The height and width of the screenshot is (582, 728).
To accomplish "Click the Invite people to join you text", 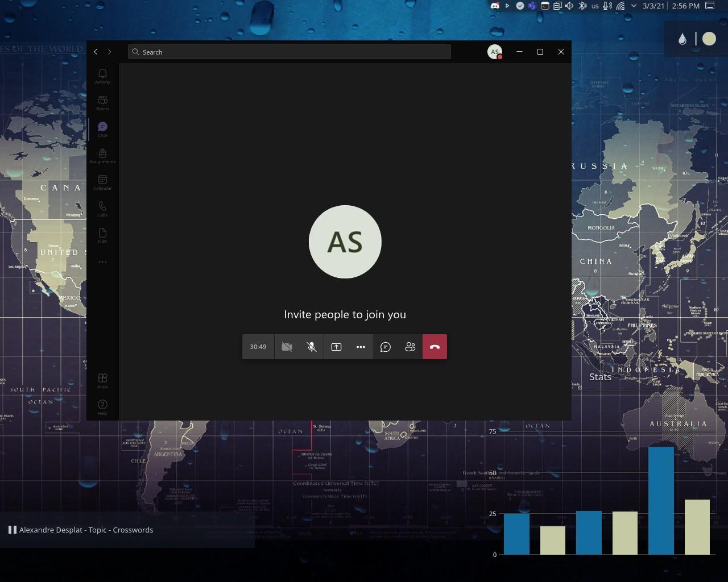I will [345, 314].
